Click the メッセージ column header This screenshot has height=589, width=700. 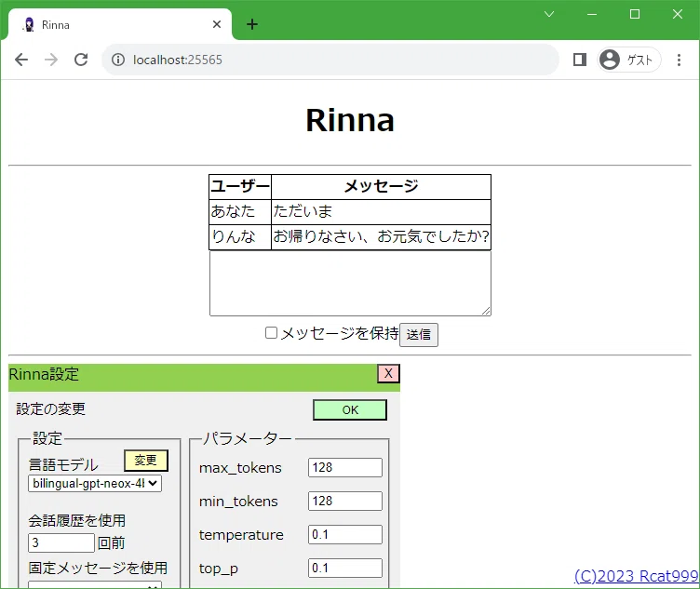(382, 186)
